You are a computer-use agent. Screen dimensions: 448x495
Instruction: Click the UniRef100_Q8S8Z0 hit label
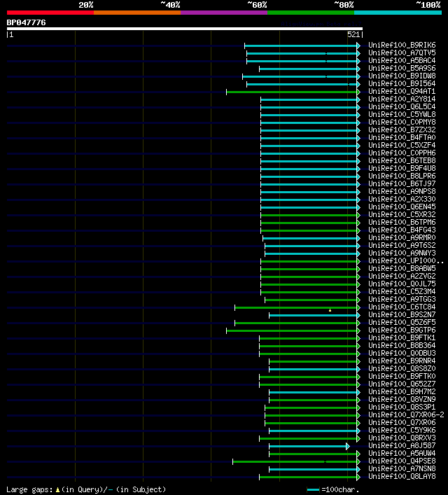[402, 368]
